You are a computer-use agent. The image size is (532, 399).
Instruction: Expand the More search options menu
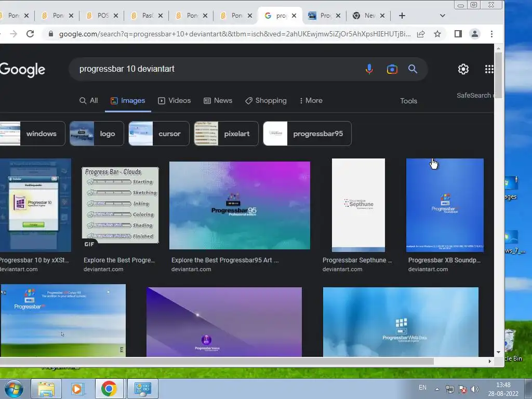pos(311,100)
